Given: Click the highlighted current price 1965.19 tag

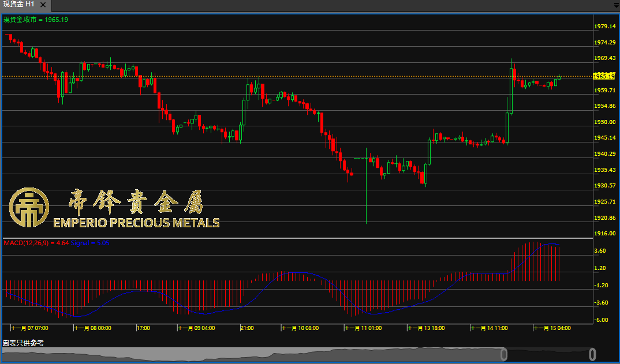Looking at the screenshot, I should [x=604, y=76].
